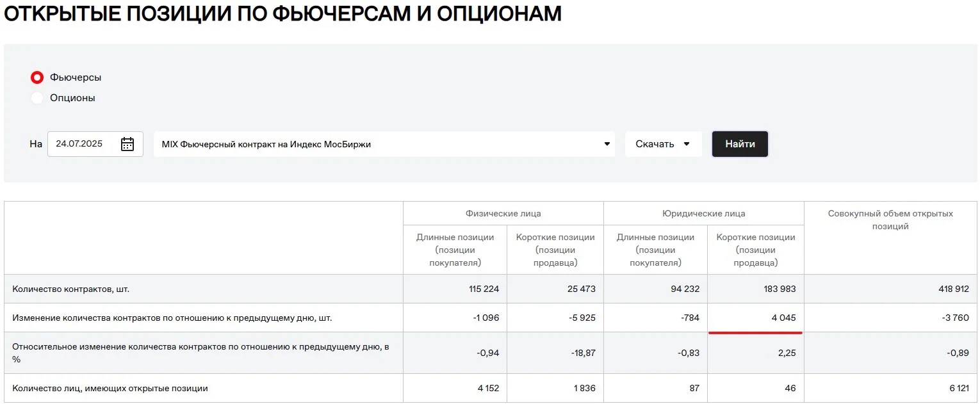Click the page title Открытые позиции по фьючерсам и опционам

point(283,13)
